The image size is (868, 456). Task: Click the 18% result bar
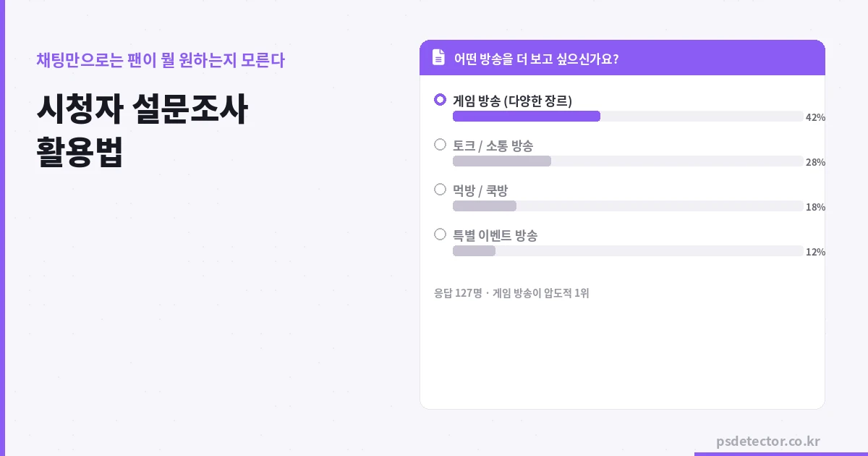[485, 206]
